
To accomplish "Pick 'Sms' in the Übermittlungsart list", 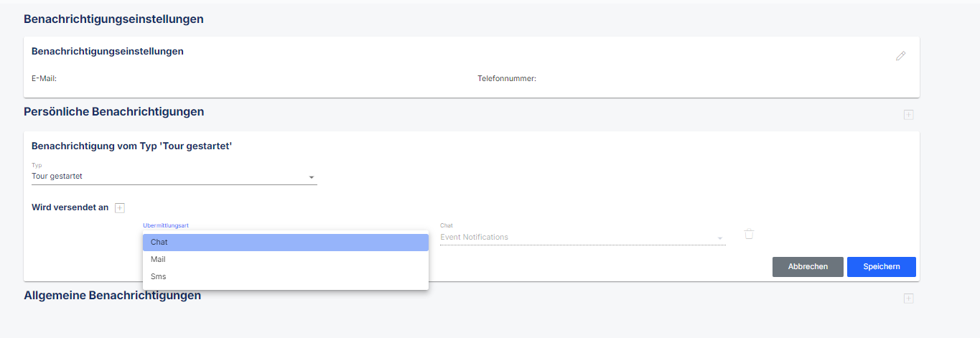I will pyautogui.click(x=286, y=277).
